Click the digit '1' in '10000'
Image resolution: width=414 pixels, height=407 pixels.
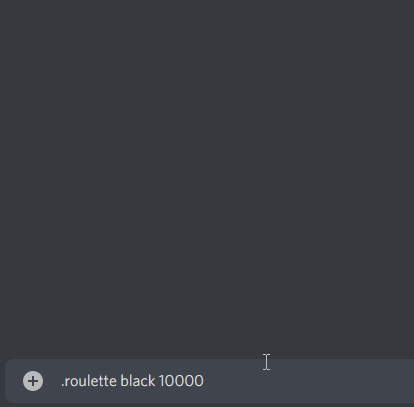click(x=162, y=381)
